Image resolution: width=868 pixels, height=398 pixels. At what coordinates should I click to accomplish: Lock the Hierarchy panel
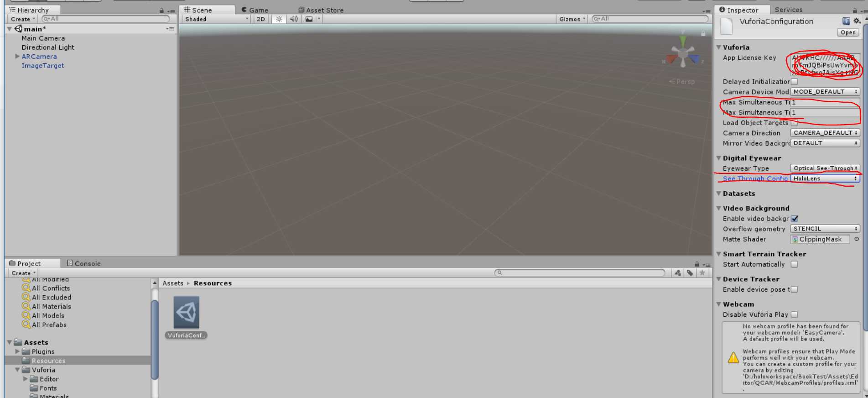[x=161, y=10]
